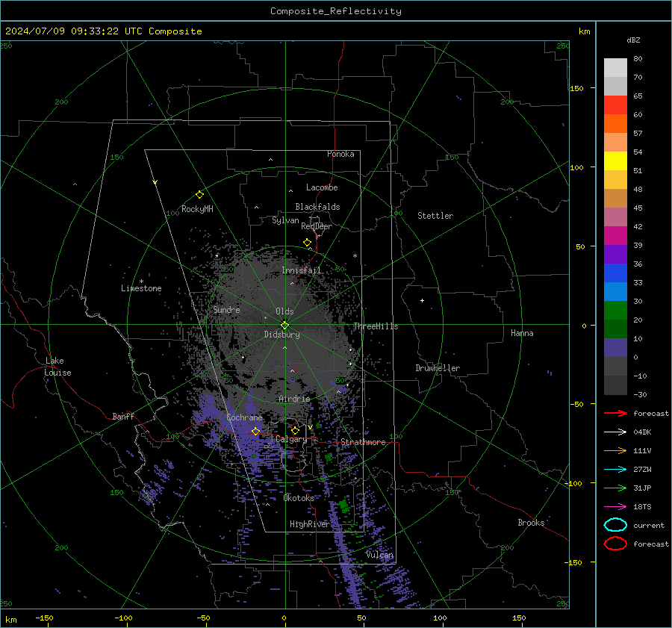Viewport: 672px width, 628px height.
Task: Click the Banff label
Action: tap(123, 416)
